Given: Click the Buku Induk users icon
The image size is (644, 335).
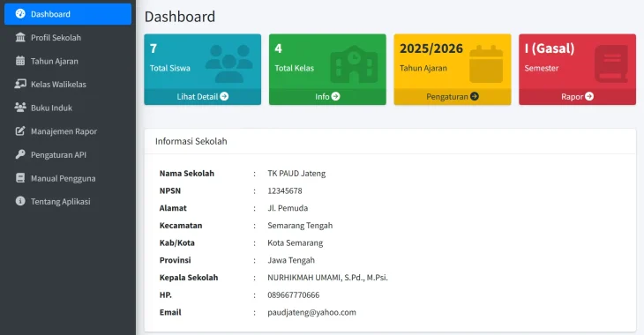Looking at the screenshot, I should pos(20,108).
